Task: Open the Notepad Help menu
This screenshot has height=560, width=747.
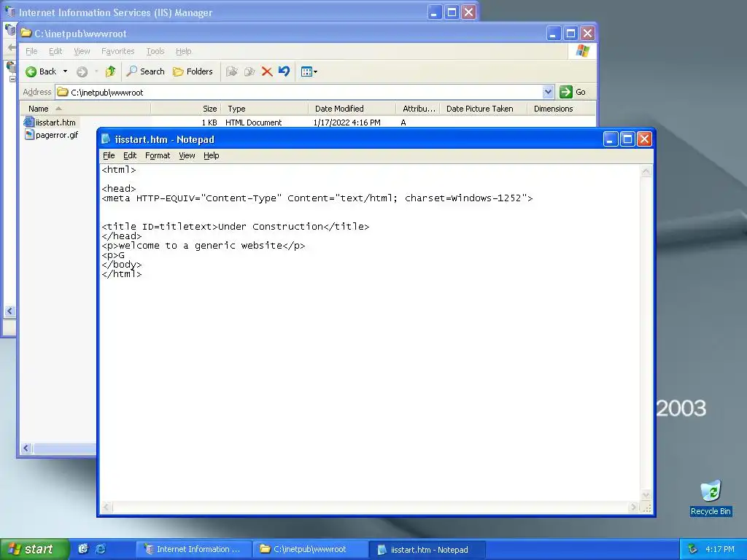Action: [x=211, y=155]
